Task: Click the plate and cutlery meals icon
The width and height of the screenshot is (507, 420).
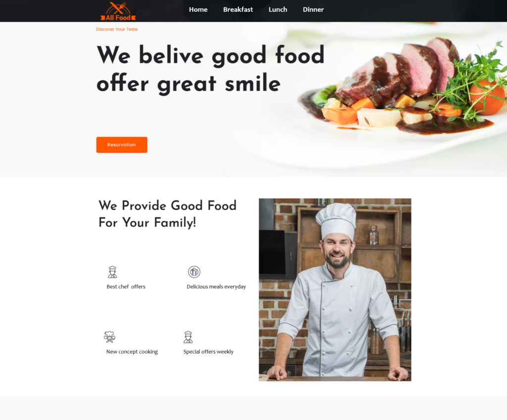Action: 194,272
